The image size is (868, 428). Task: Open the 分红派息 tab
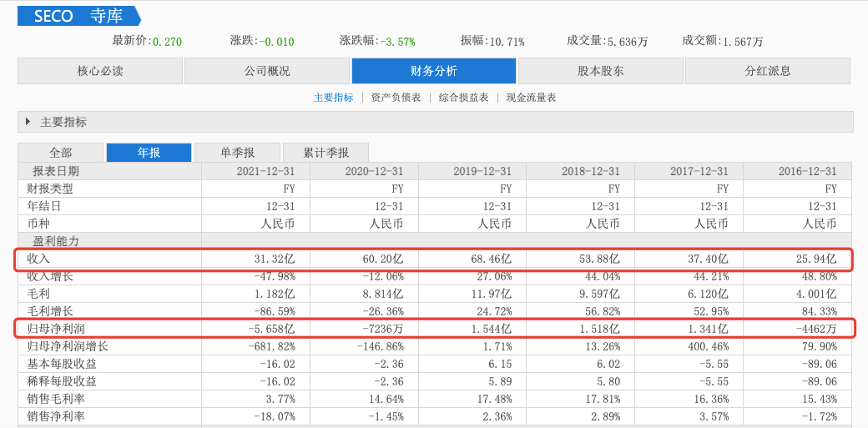tap(768, 71)
